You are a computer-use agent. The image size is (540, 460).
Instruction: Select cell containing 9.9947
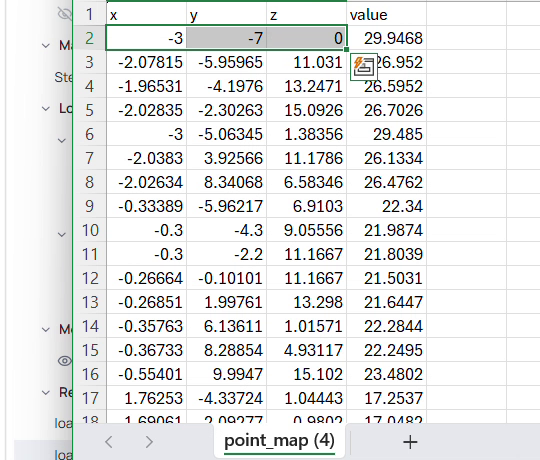click(227, 374)
